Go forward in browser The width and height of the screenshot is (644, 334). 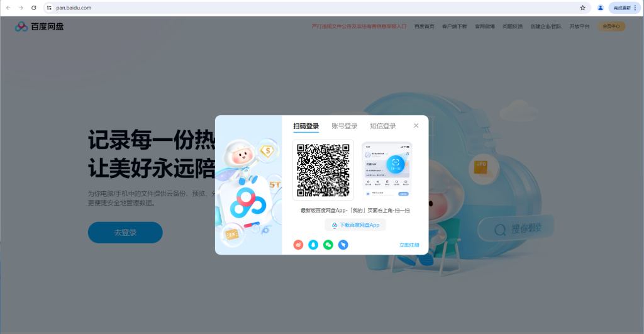click(x=21, y=8)
